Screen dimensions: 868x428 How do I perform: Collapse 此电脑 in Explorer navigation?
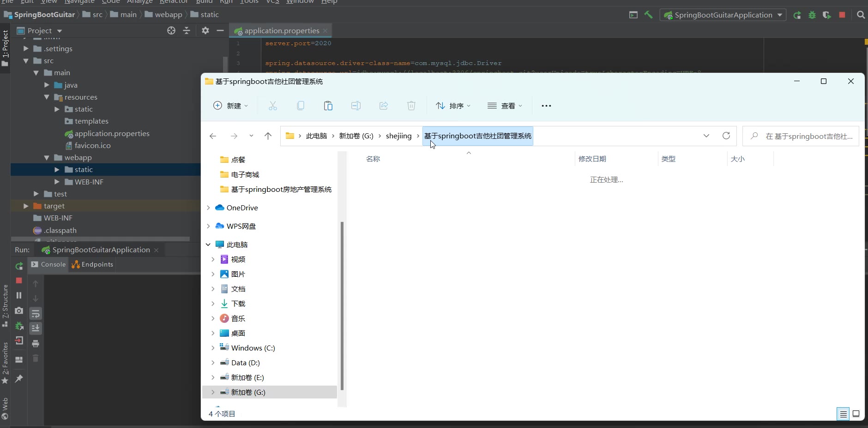(208, 244)
